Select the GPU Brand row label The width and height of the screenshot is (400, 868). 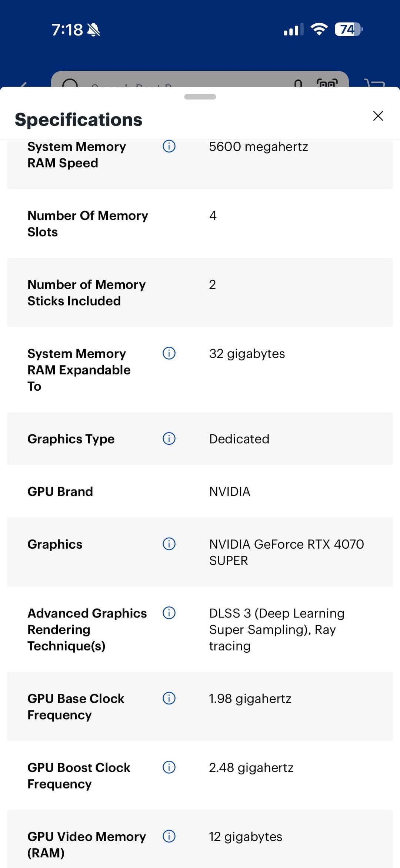[x=60, y=491]
